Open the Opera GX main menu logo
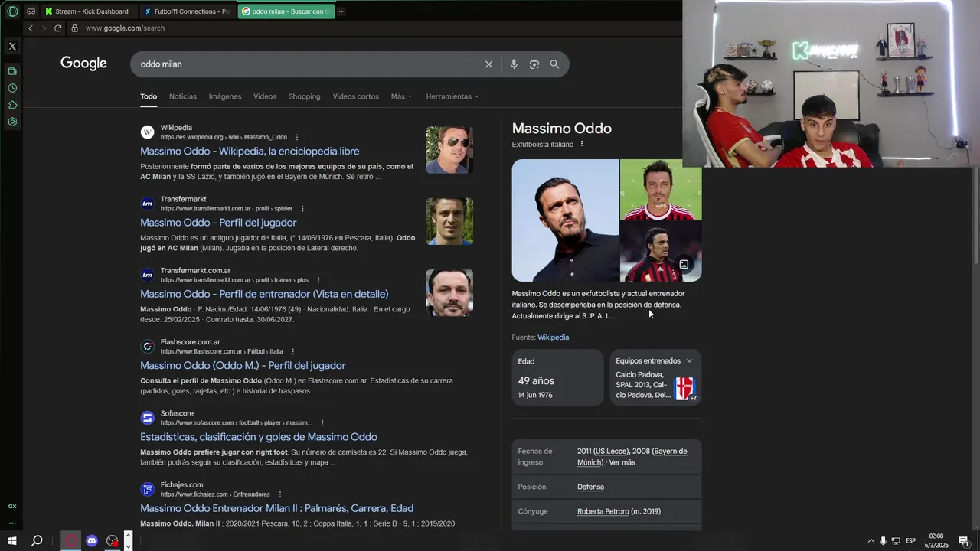The height and width of the screenshot is (551, 980). coord(12,11)
